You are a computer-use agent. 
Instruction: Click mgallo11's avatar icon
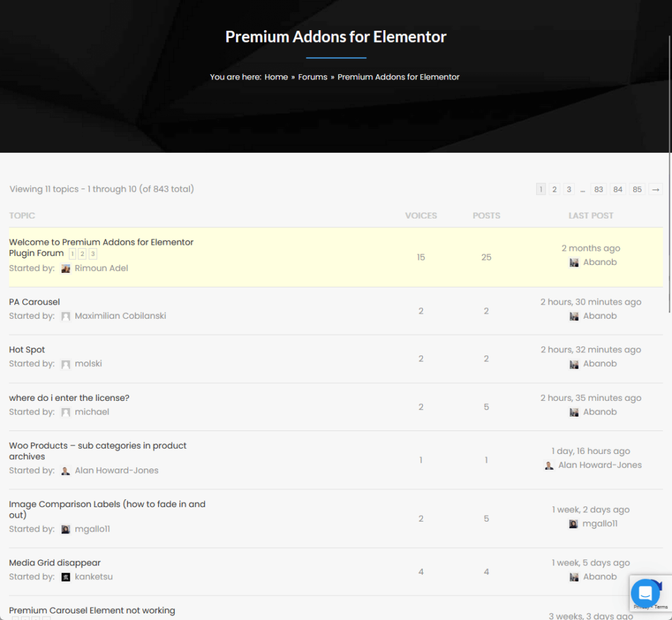[66, 529]
